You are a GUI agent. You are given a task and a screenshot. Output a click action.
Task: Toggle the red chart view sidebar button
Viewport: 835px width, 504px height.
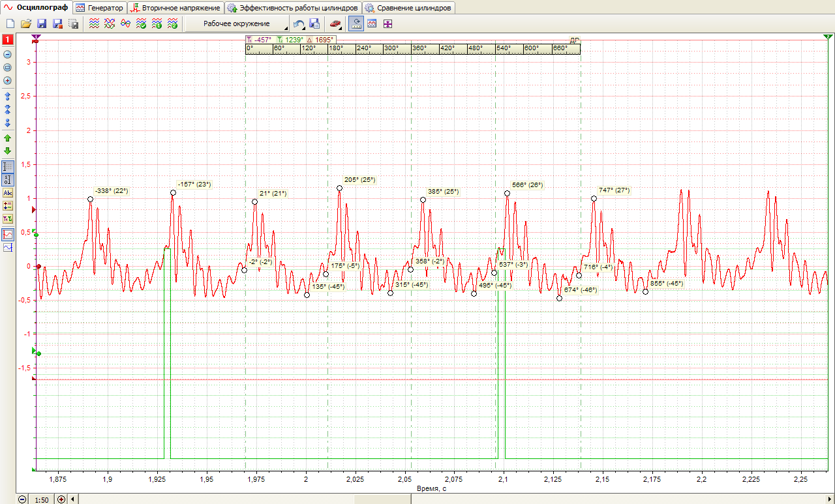pyautogui.click(x=8, y=234)
